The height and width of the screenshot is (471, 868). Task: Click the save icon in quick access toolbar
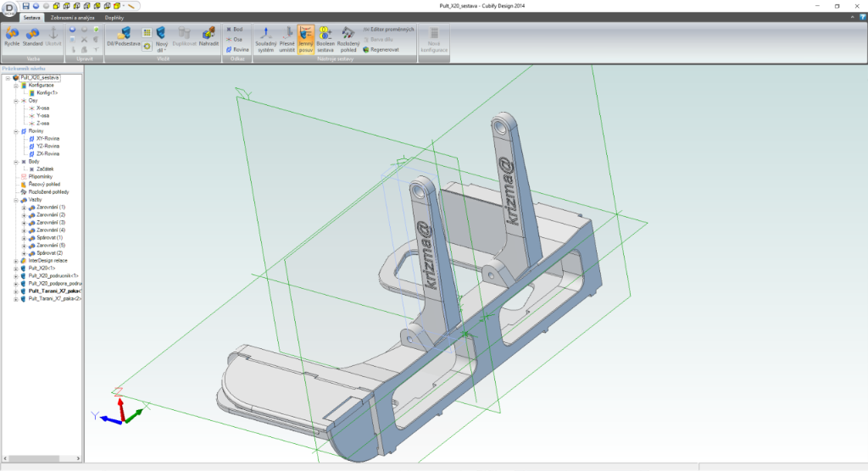point(26,5)
